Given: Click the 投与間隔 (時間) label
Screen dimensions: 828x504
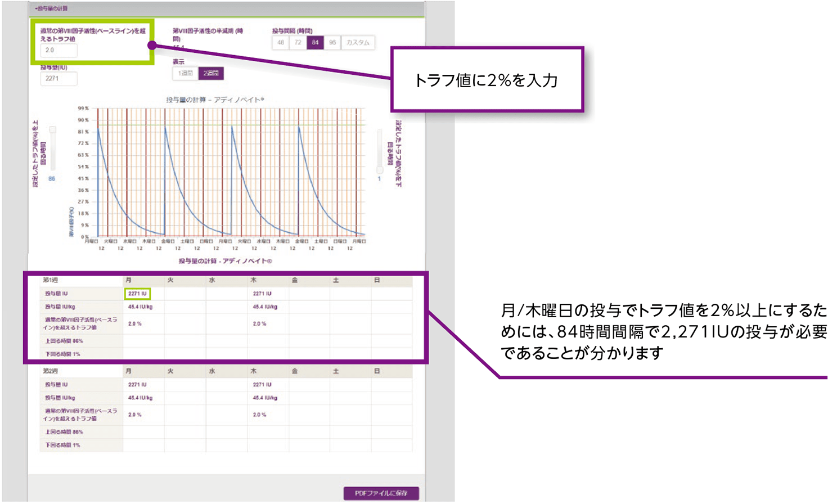Looking at the screenshot, I should 292,31.
